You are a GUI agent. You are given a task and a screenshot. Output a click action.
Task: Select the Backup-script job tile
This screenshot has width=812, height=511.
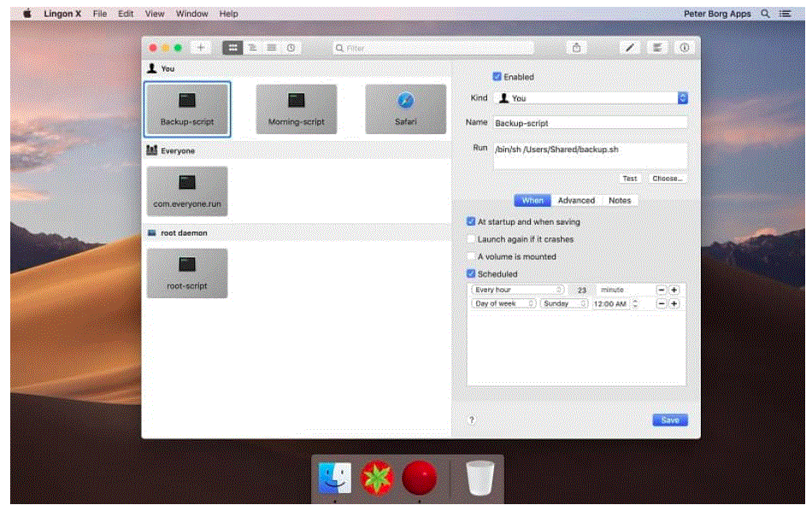(x=187, y=109)
